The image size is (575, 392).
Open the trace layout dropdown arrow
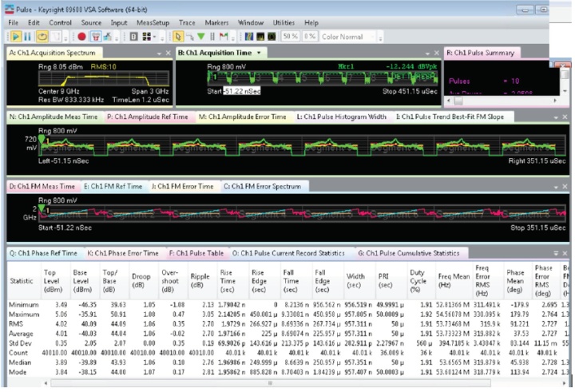154,37
